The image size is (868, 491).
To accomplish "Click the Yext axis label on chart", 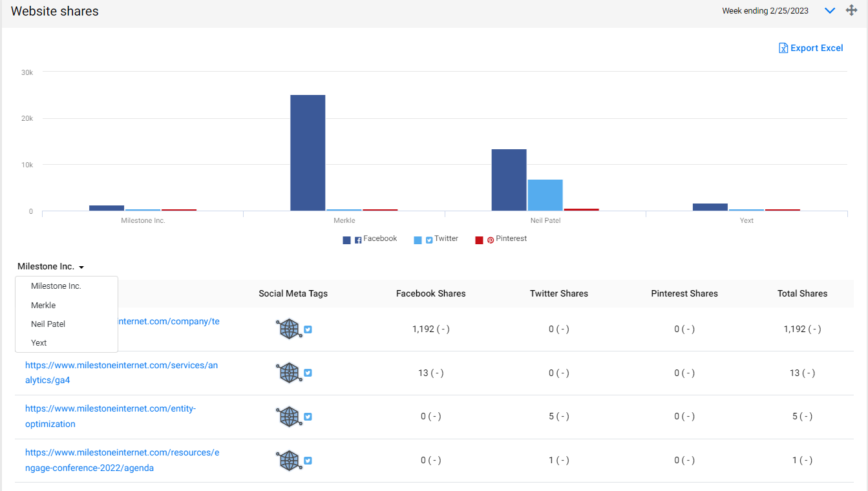I will (x=746, y=220).
